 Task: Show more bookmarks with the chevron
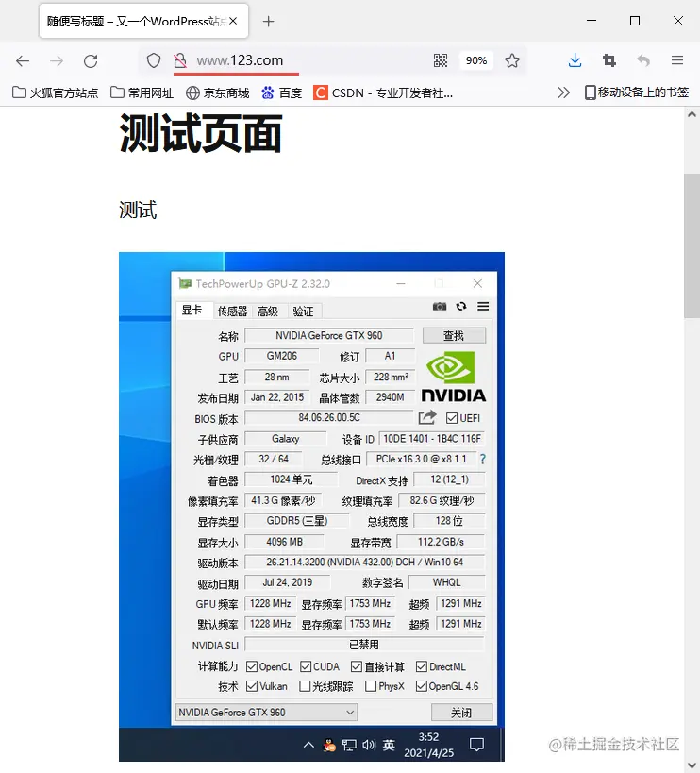(x=563, y=92)
